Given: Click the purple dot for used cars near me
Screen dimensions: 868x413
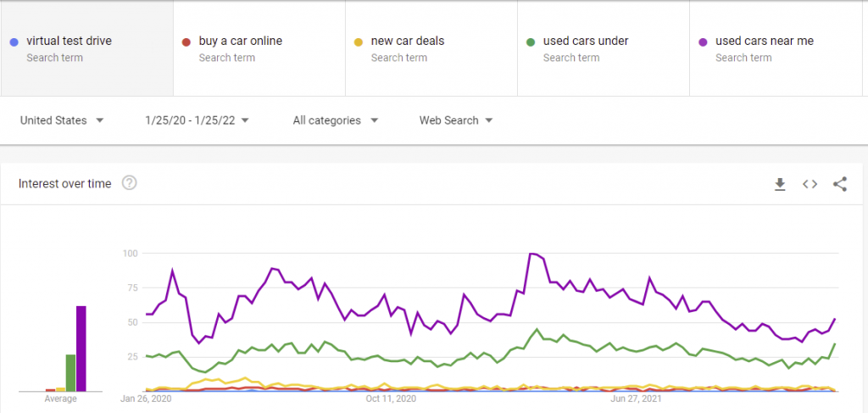Looking at the screenshot, I should point(703,42).
